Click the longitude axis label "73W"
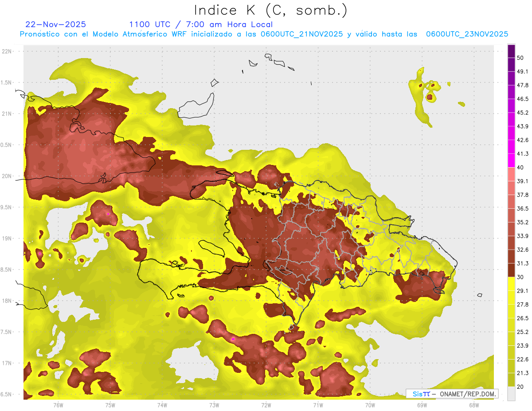This screenshot has width=532, height=411. 214,405
